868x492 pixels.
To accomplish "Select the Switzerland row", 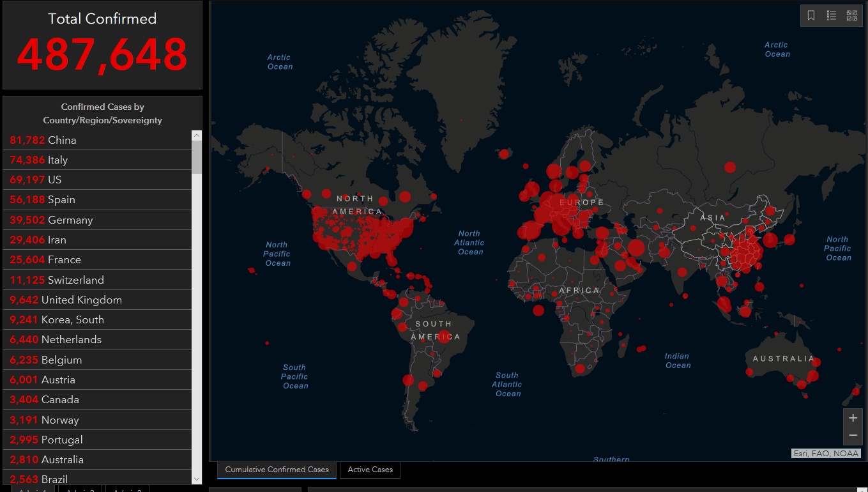I will (97, 280).
